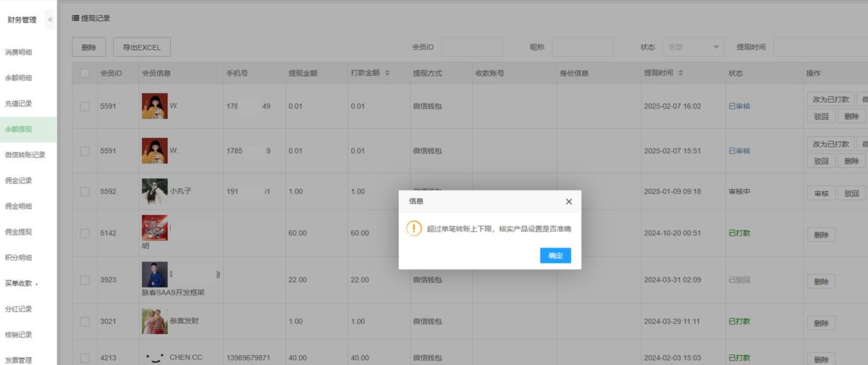The height and width of the screenshot is (365, 868).
Task: Click the 提现时间 date filter field
Action: click(819, 47)
